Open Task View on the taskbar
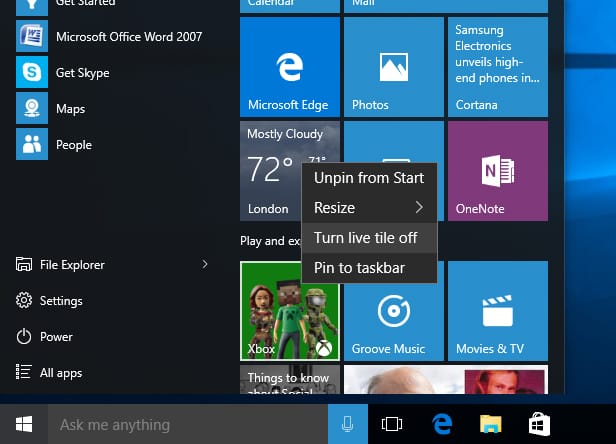 tap(392, 424)
